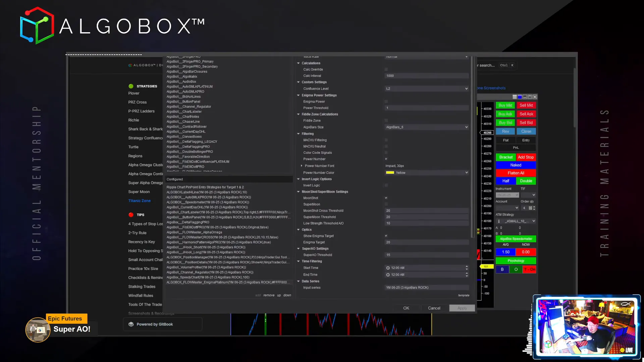Screen dimensions: 644x362
Task: Expand the Power Number Font row
Action: click(x=302, y=166)
